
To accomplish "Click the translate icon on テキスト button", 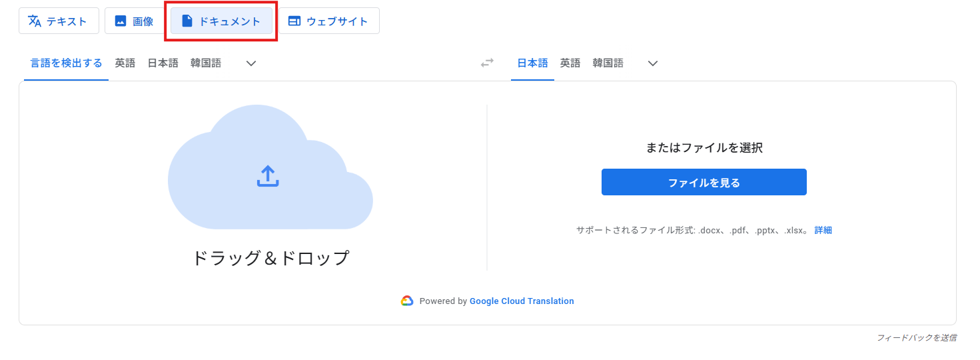I will click(x=35, y=21).
